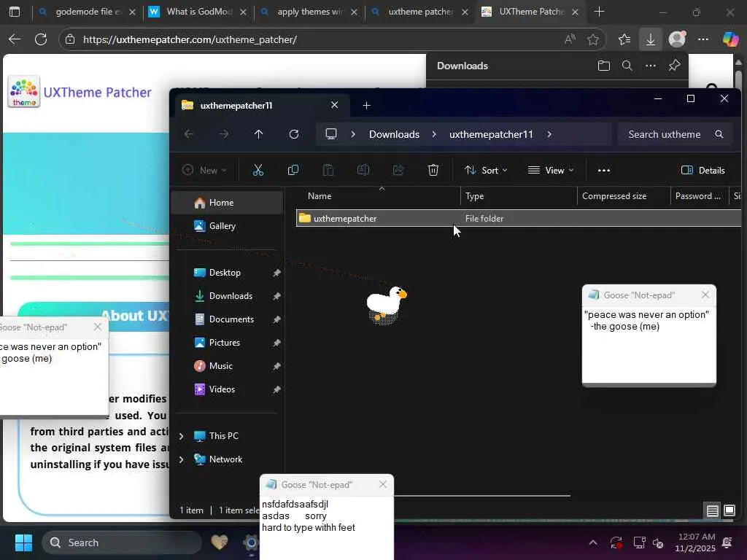Image resolution: width=747 pixels, height=560 pixels.
Task: Open Music in navigation pane
Action: pyautogui.click(x=228, y=366)
